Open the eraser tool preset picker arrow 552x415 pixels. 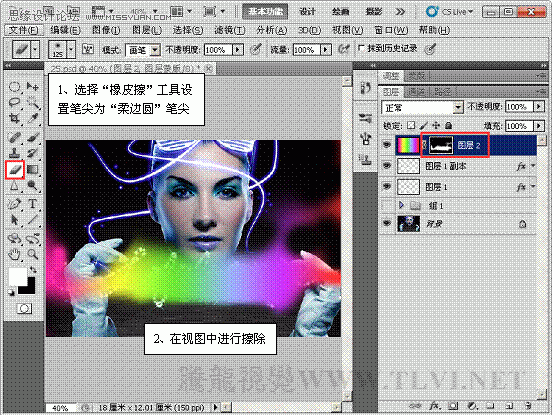(35, 49)
